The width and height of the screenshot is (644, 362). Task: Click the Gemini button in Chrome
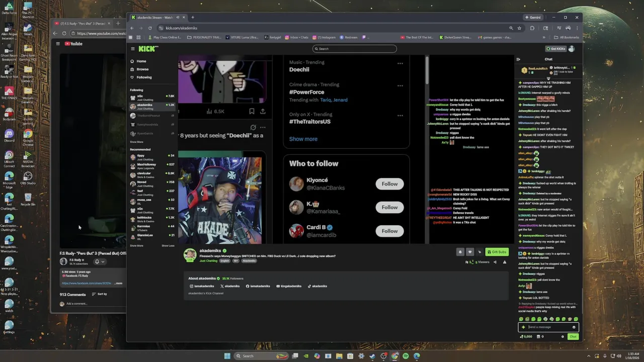point(533,17)
